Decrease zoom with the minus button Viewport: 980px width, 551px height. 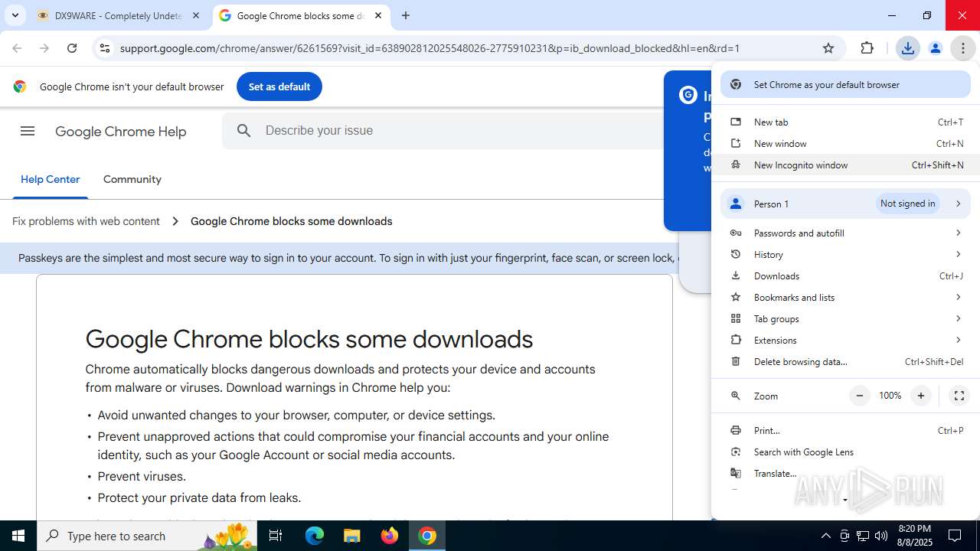pos(860,396)
